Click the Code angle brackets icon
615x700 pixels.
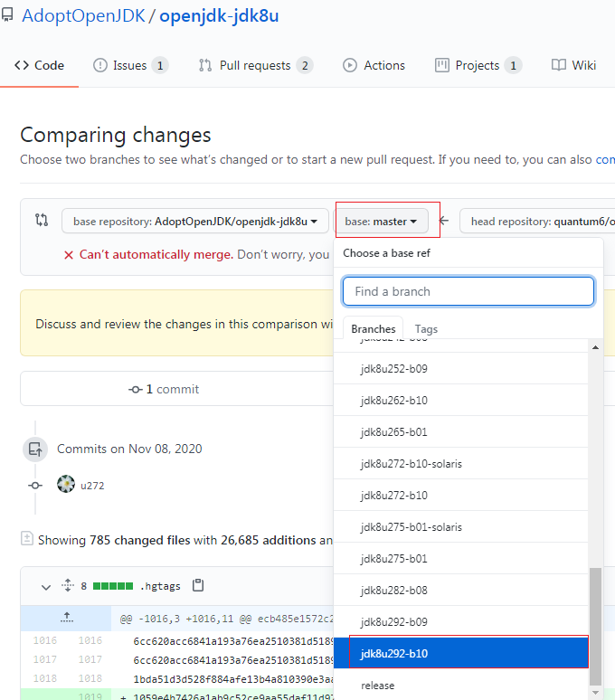pos(22,65)
